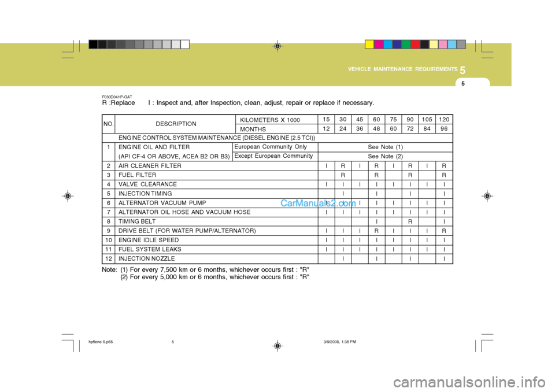
Task: Click the yellow swatch in the color bar
Action: point(369,45)
